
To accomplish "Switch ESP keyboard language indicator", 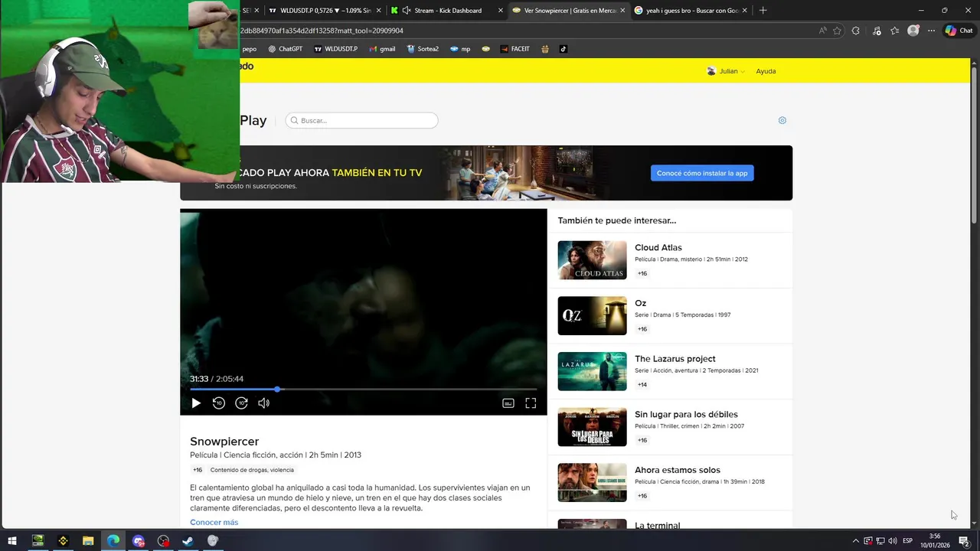I will point(908,541).
